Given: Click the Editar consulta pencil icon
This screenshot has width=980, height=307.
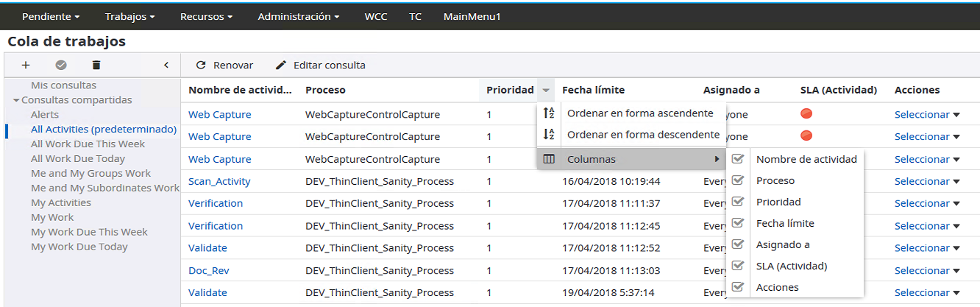Looking at the screenshot, I should click(281, 66).
